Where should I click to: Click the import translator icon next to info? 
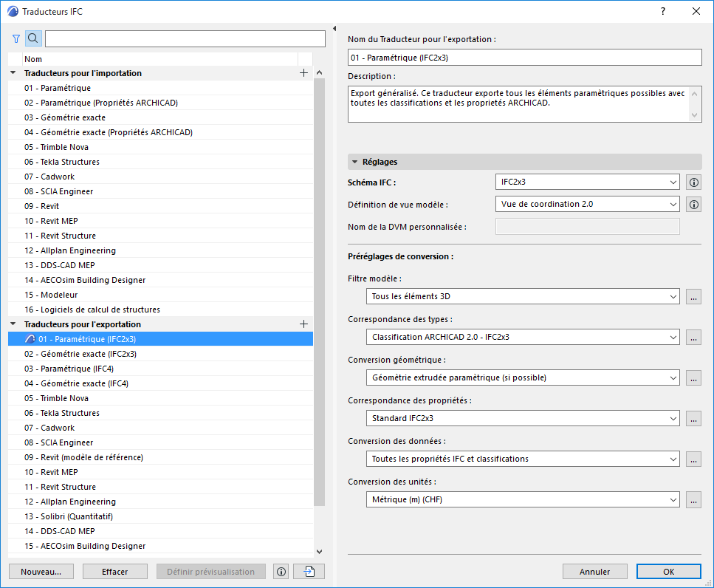tap(309, 571)
